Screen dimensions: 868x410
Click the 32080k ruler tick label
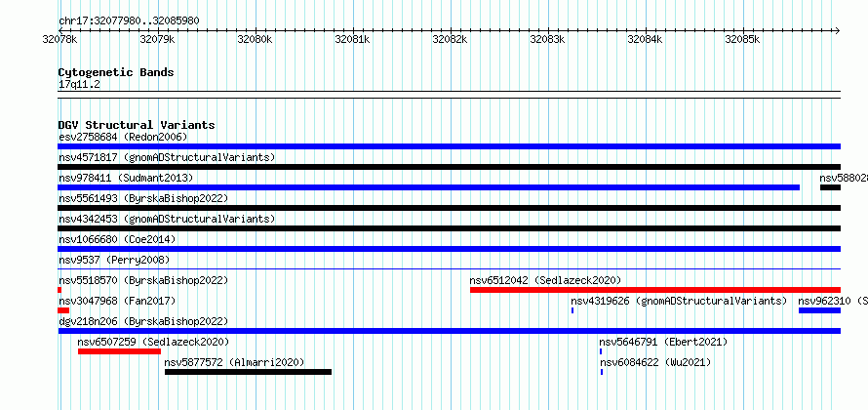255,39
